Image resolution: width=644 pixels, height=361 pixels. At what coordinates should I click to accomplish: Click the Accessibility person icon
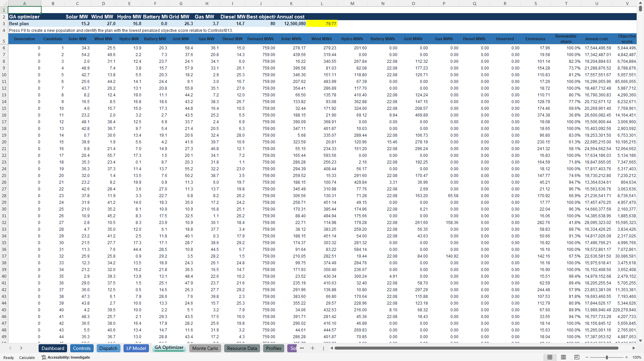(x=44, y=357)
